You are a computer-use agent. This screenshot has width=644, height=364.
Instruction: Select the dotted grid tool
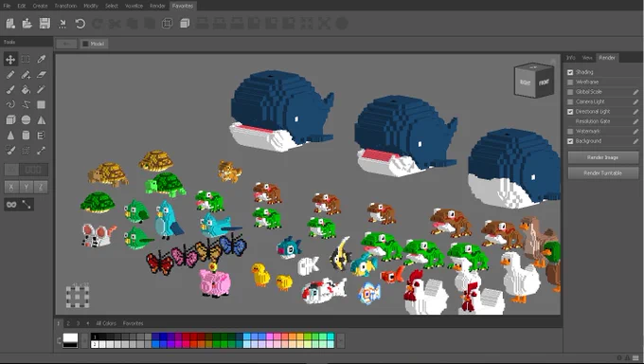pos(26,150)
